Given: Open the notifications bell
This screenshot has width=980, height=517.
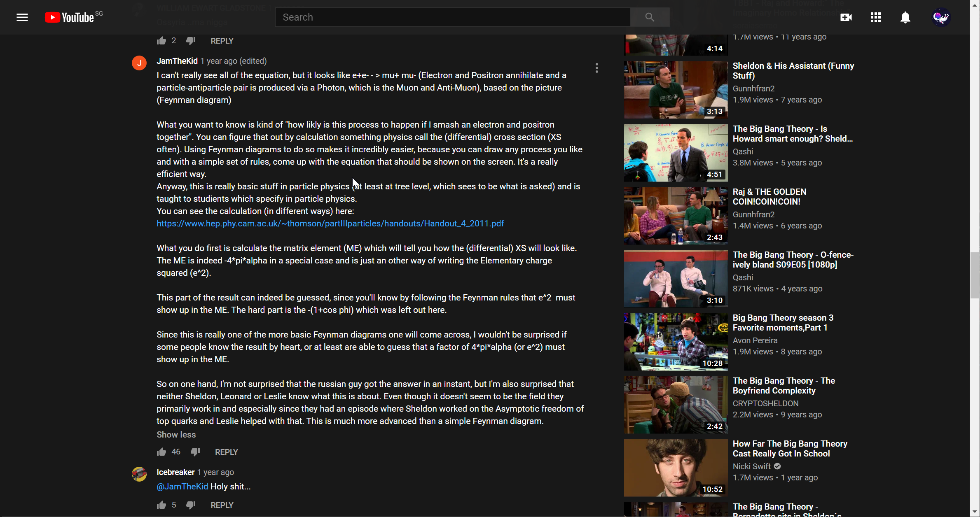Looking at the screenshot, I should tap(905, 17).
